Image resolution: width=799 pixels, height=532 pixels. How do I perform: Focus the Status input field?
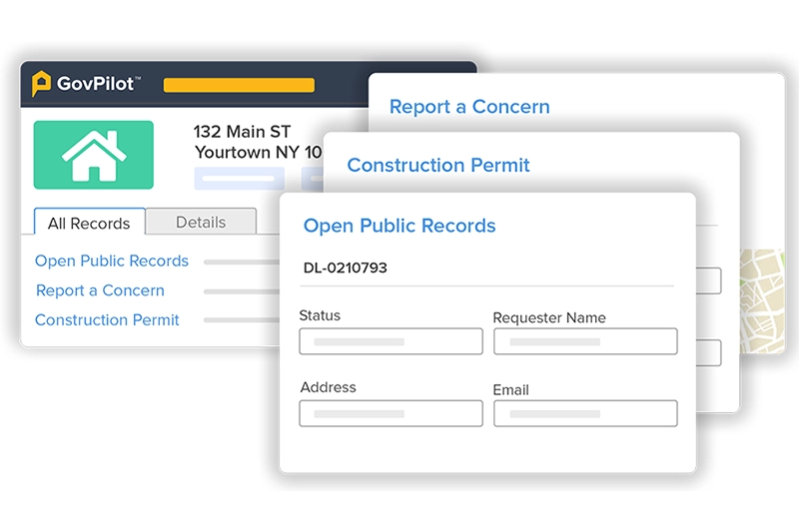point(391,341)
